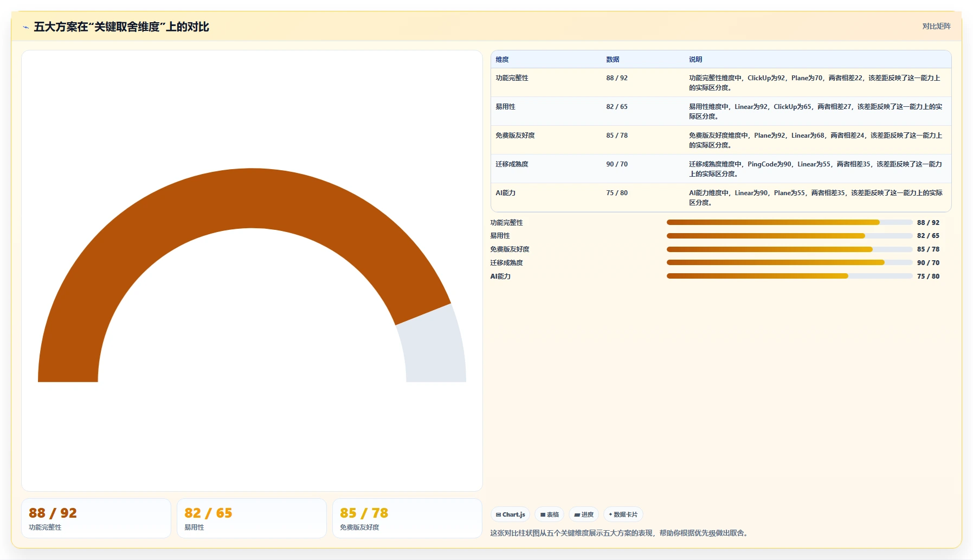Click the 维度 column header in the table
This screenshot has height=560, width=973.
[x=502, y=60]
